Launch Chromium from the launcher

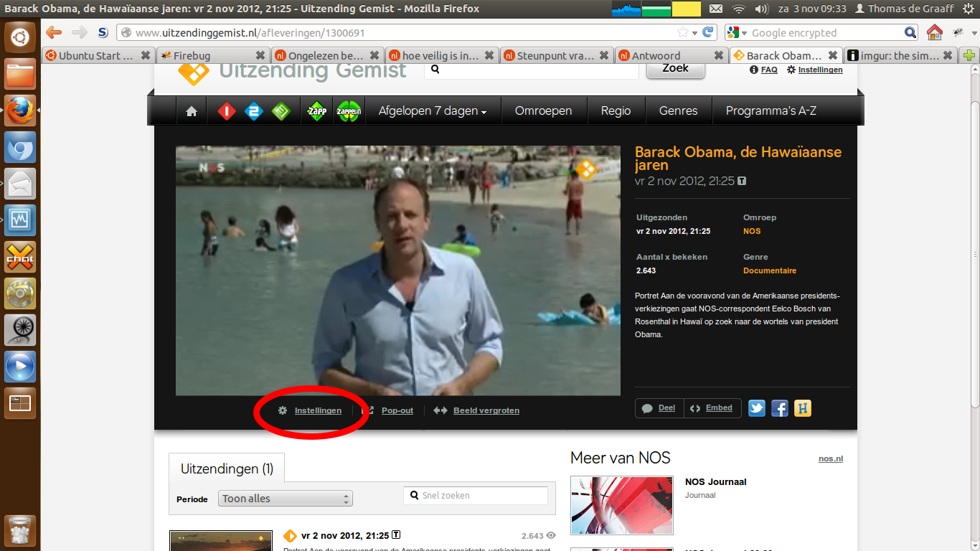point(20,147)
